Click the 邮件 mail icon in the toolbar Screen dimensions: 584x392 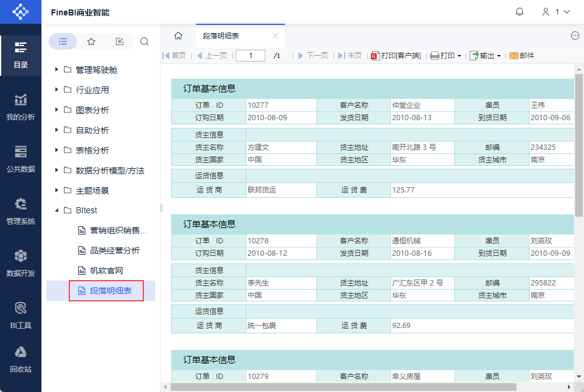pyautogui.click(x=523, y=56)
